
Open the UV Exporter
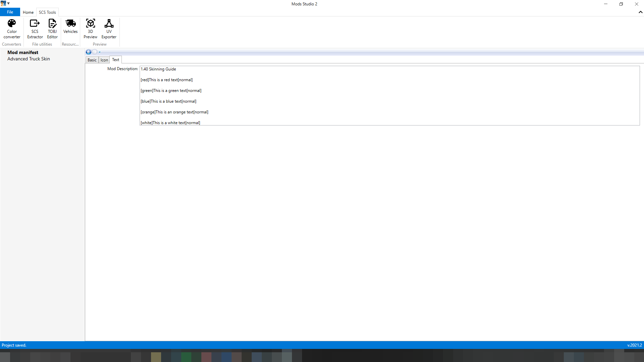(x=109, y=29)
